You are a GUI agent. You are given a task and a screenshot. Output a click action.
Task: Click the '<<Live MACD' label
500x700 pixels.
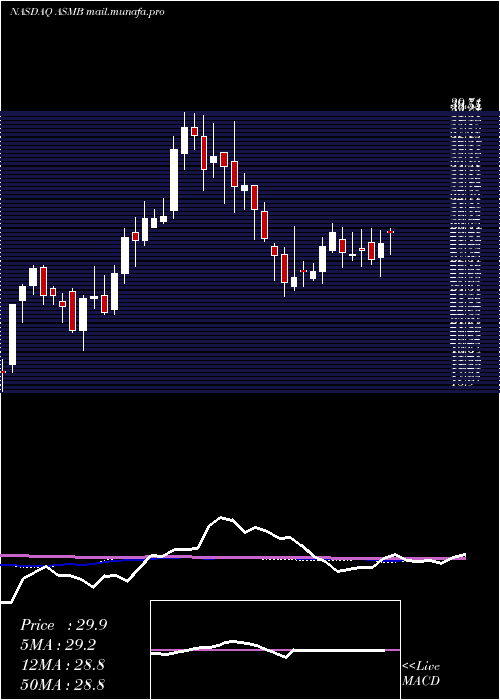coord(421,674)
